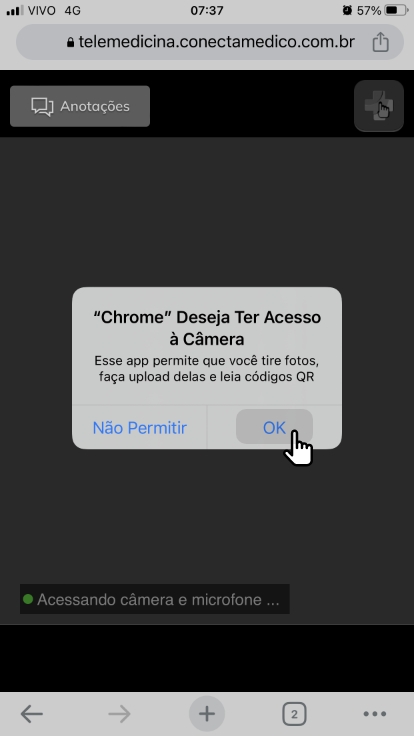Open Chrome's three-dot more menu

(x=375, y=714)
